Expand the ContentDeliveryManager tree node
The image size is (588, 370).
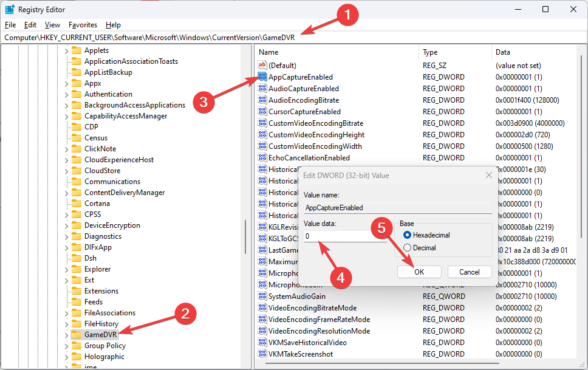66,193
